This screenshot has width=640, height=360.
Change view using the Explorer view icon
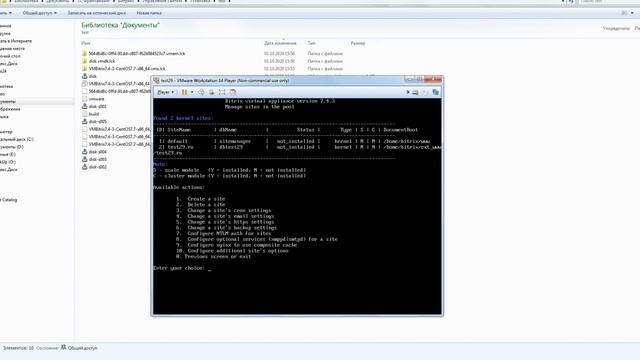tap(624, 13)
